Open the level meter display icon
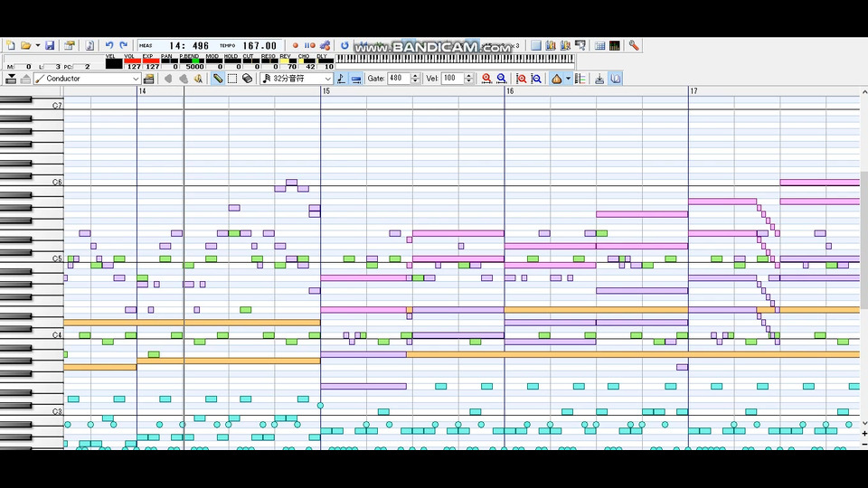Viewport: 868px width, 488px height. click(615, 45)
